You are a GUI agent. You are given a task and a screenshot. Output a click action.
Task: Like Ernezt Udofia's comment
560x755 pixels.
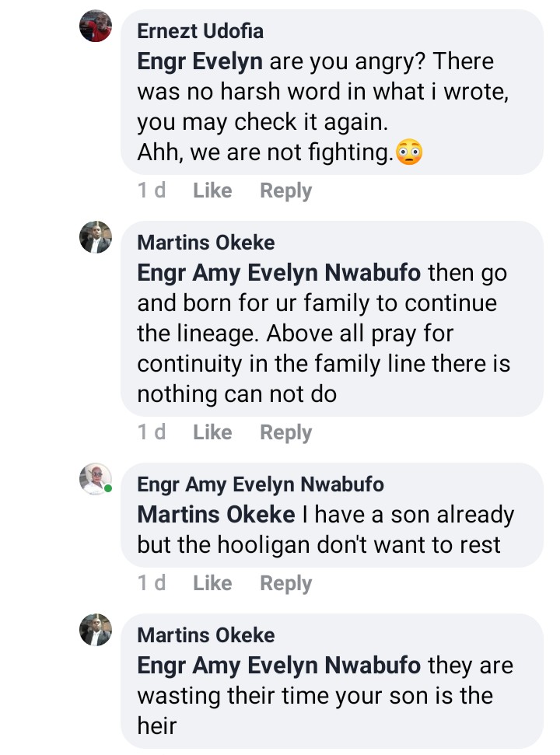coord(212,190)
